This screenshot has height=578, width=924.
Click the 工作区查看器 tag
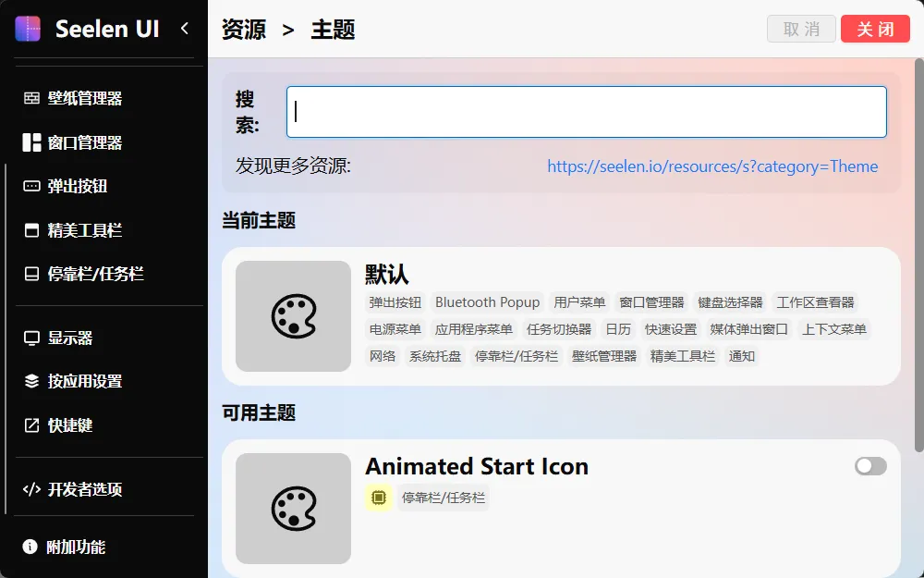click(x=815, y=302)
